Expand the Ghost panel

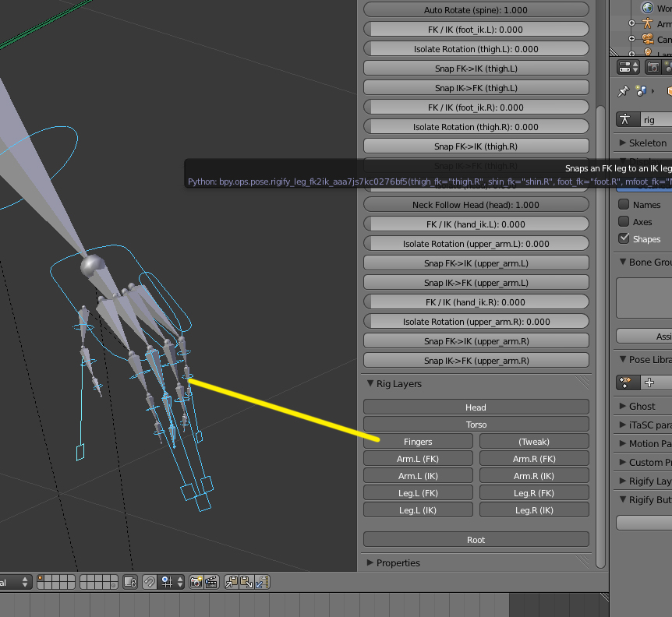pyautogui.click(x=623, y=405)
